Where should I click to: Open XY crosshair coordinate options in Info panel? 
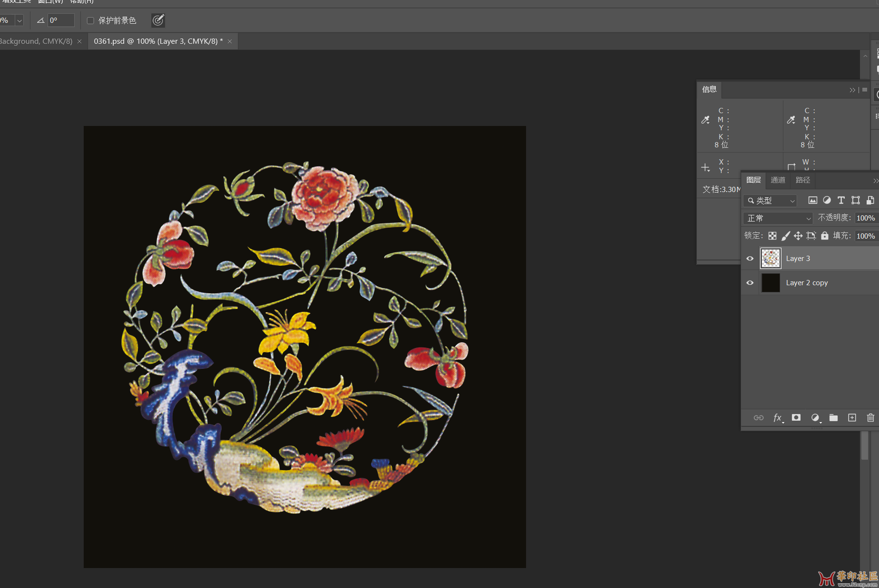[x=706, y=168]
